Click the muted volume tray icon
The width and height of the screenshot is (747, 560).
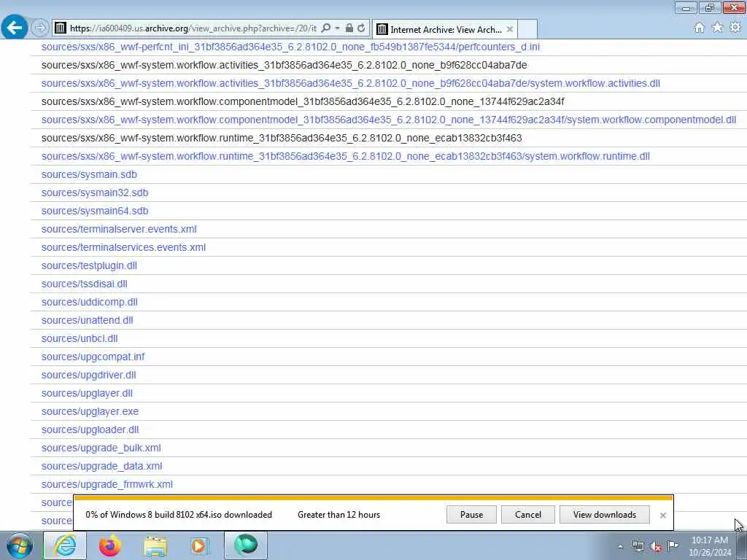tap(656, 547)
